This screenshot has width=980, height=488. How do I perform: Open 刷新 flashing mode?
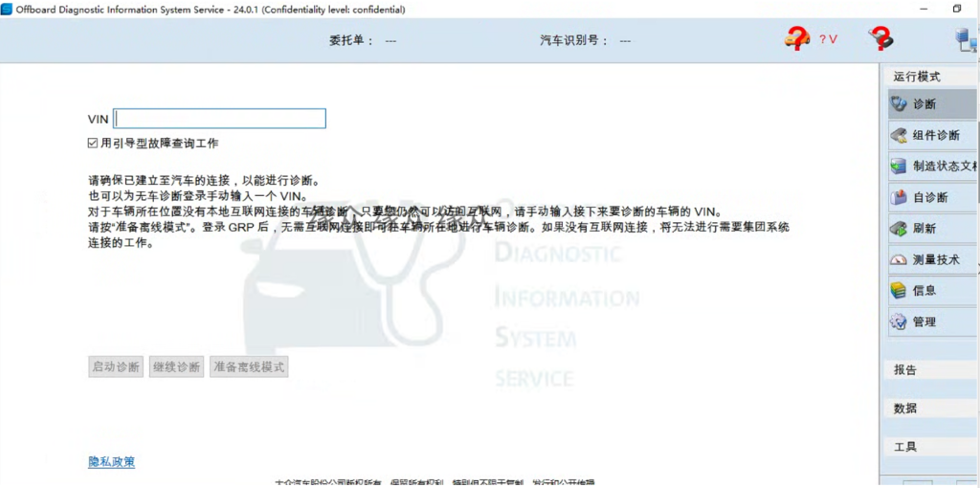coord(930,229)
